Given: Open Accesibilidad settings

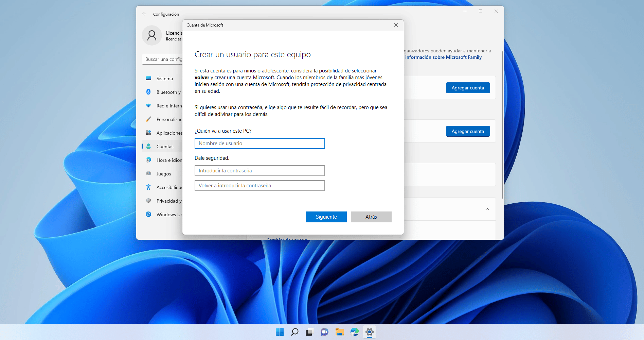Looking at the screenshot, I should (148, 187).
